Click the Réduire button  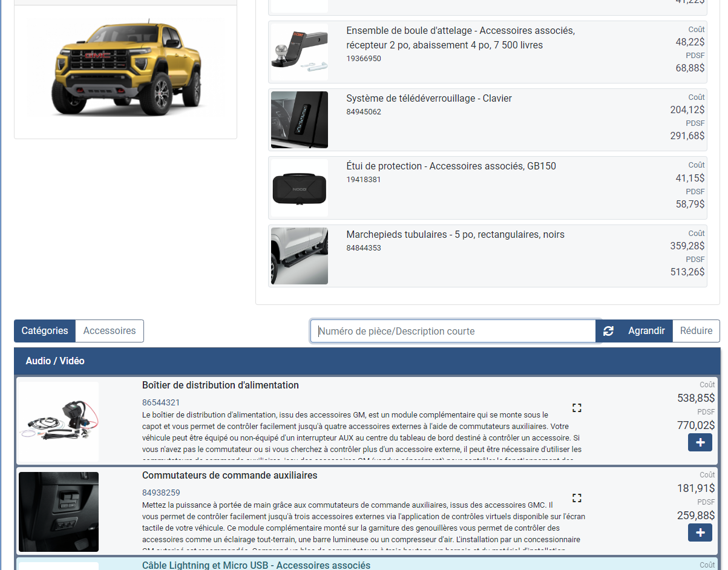[696, 331]
